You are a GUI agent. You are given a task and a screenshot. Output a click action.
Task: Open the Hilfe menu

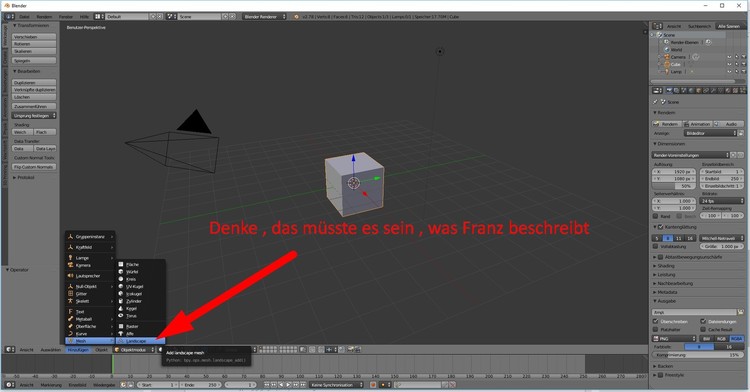click(x=84, y=17)
